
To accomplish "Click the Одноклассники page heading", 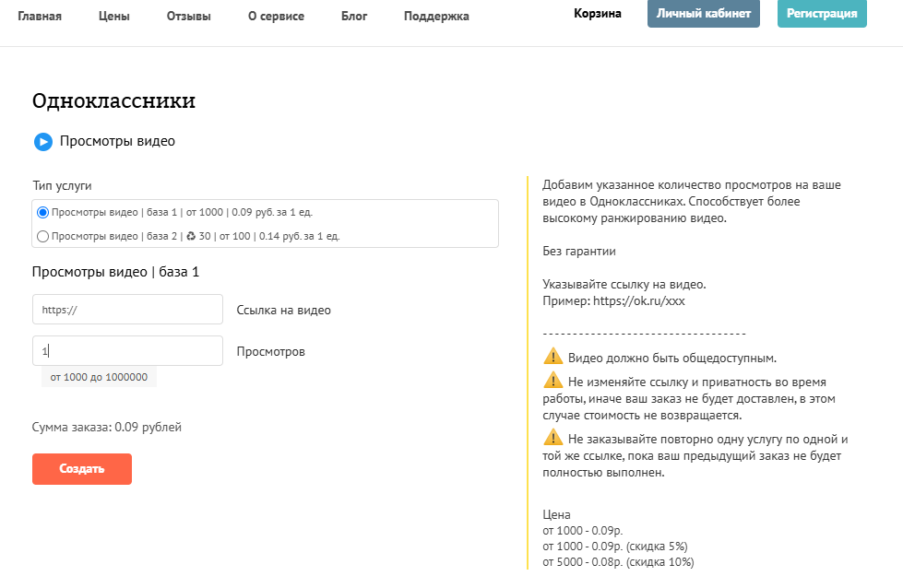I will pyautogui.click(x=114, y=100).
